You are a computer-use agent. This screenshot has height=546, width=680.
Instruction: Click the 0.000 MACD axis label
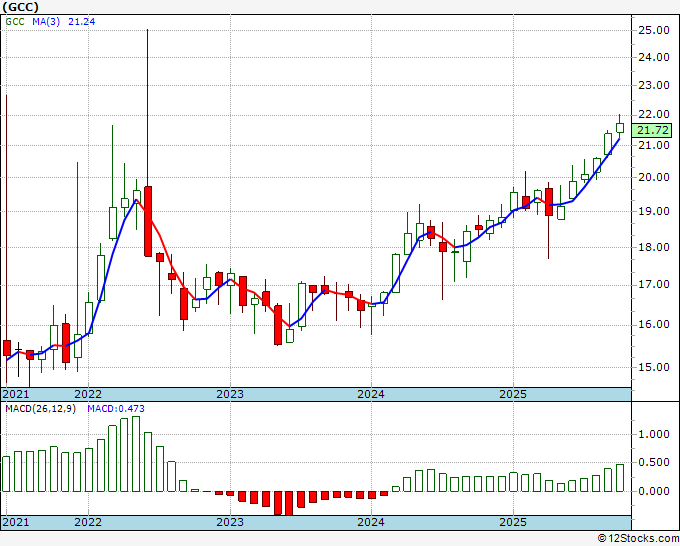654,491
